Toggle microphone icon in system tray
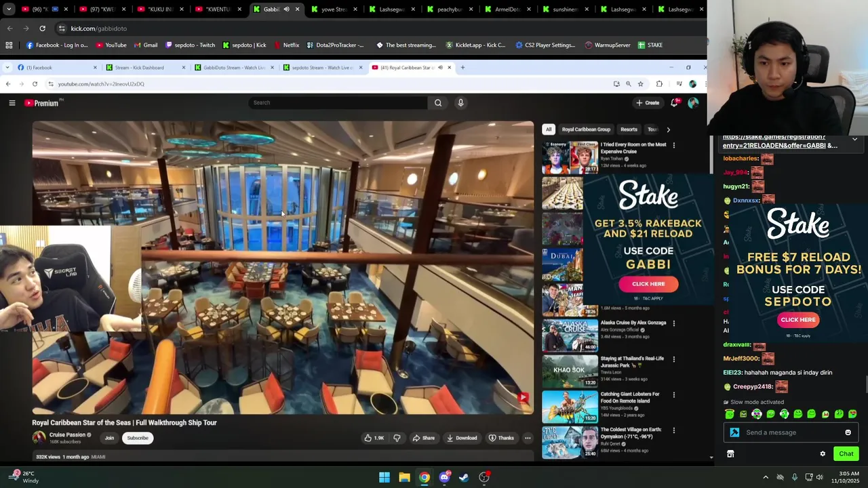 pos(794,477)
